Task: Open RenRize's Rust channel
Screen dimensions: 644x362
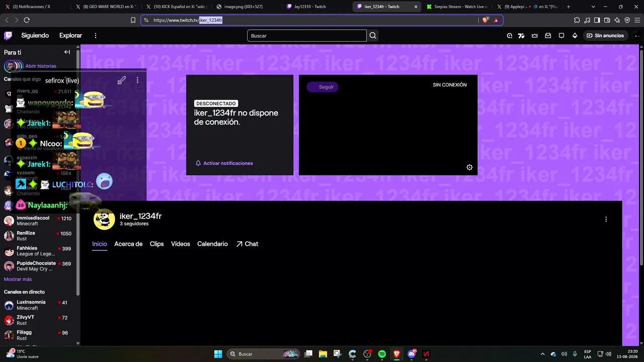Action: coord(39,236)
